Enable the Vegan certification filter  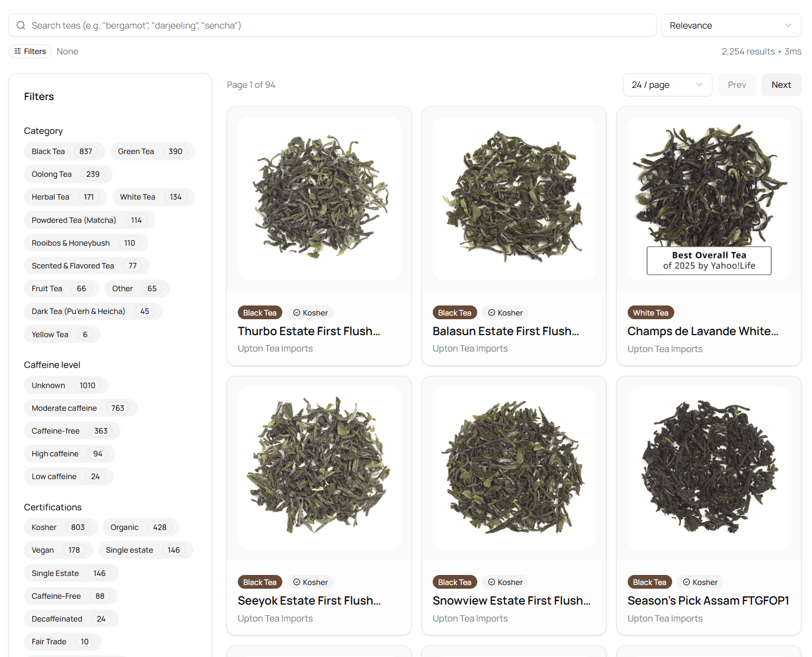[58, 550]
